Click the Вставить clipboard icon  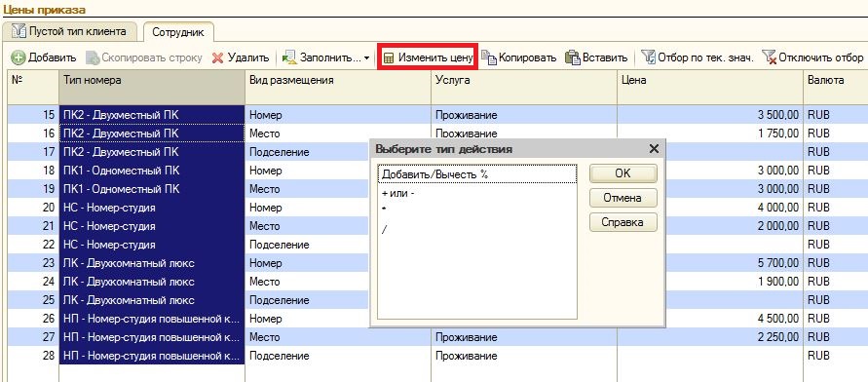573,57
